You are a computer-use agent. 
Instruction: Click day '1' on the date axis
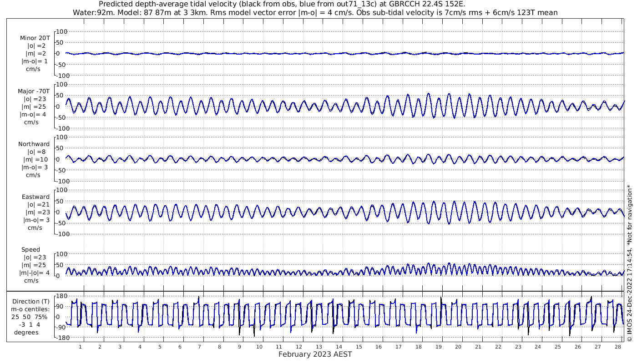coord(80,347)
